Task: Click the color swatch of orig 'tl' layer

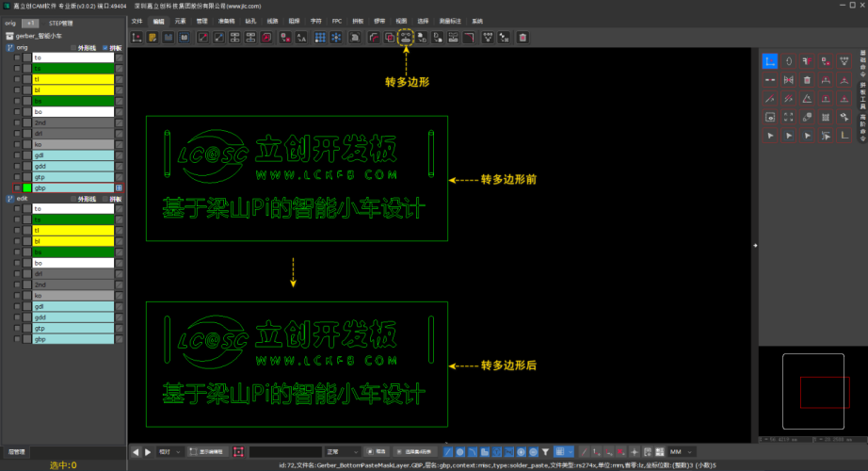Action: pos(27,79)
